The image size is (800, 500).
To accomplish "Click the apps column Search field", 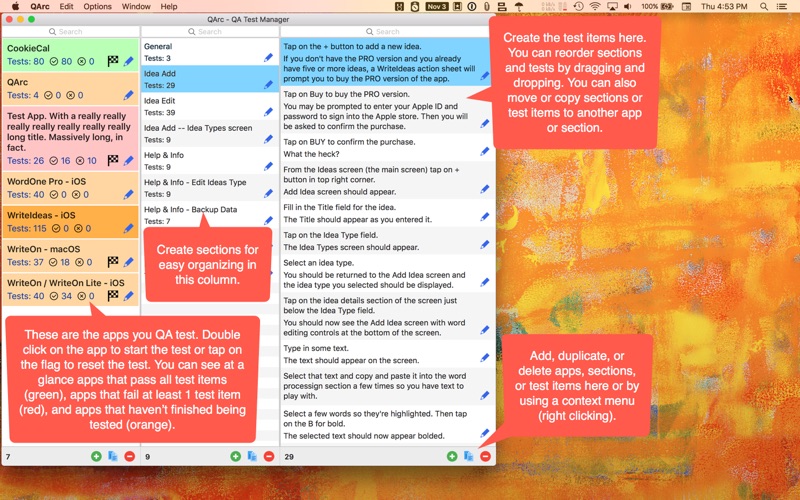I will tap(70, 32).
